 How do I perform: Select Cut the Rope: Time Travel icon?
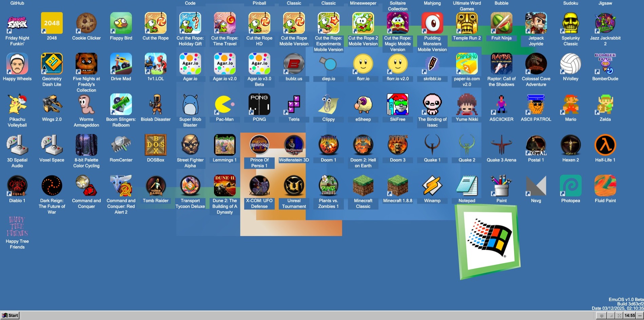click(x=225, y=23)
